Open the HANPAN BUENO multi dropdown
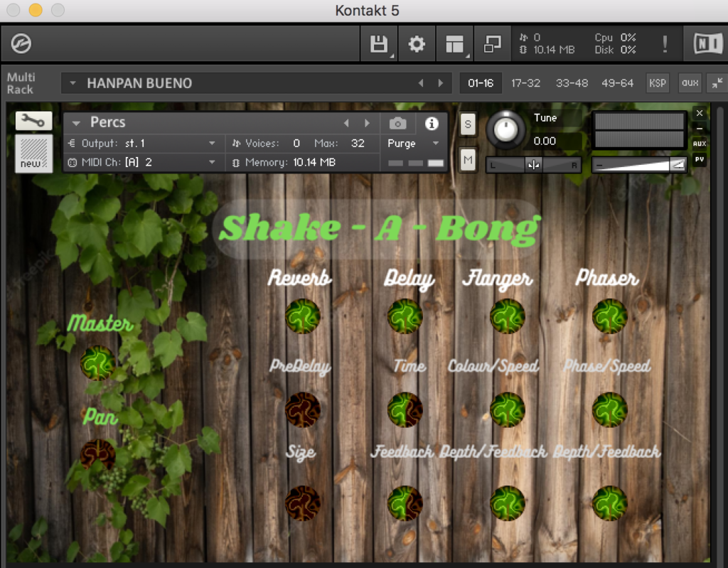 73,83
